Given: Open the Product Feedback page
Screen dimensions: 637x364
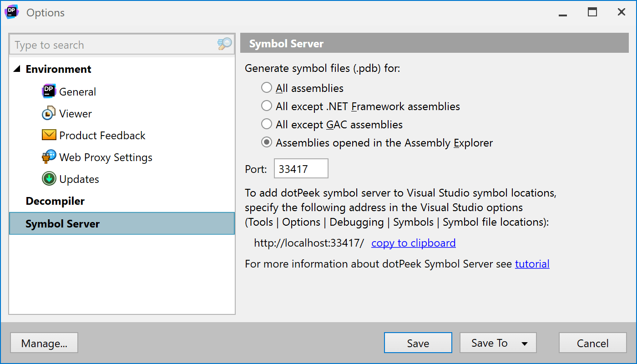Looking at the screenshot, I should [102, 135].
